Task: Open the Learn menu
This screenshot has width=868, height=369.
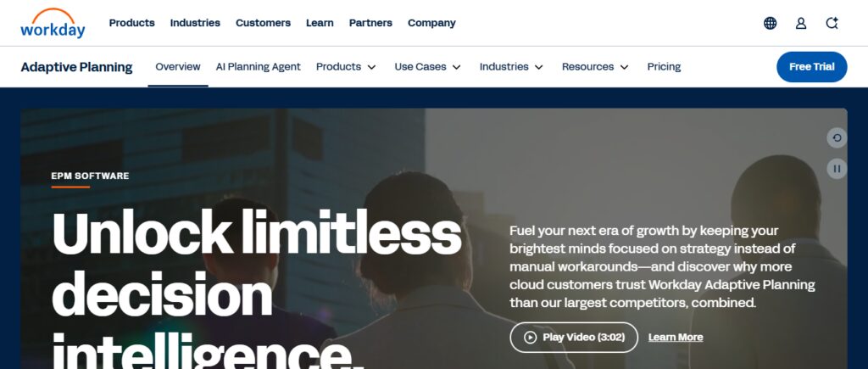Action: point(320,23)
